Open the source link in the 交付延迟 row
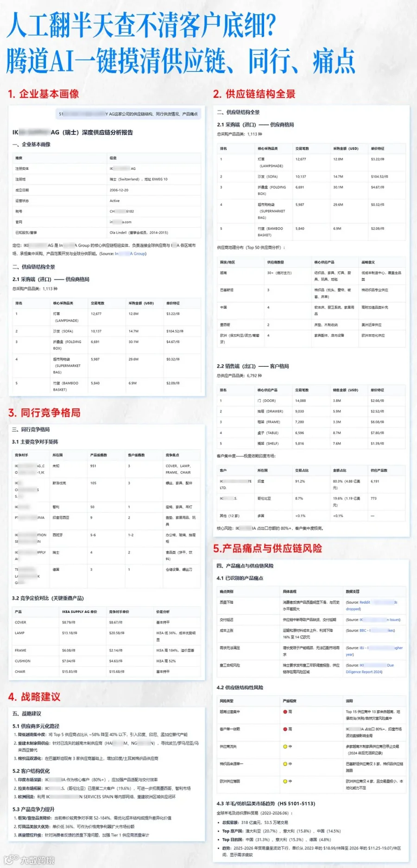417x868 pixels. [x=373, y=619]
